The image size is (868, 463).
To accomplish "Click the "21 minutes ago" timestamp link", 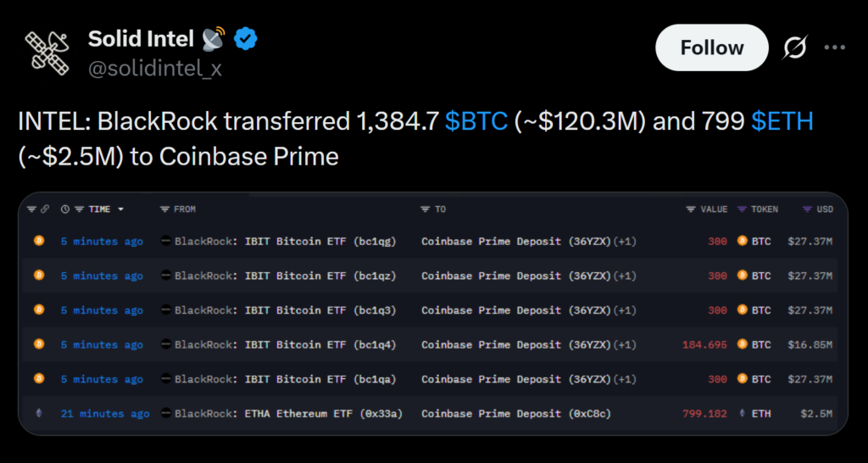I will pyautogui.click(x=105, y=414).
